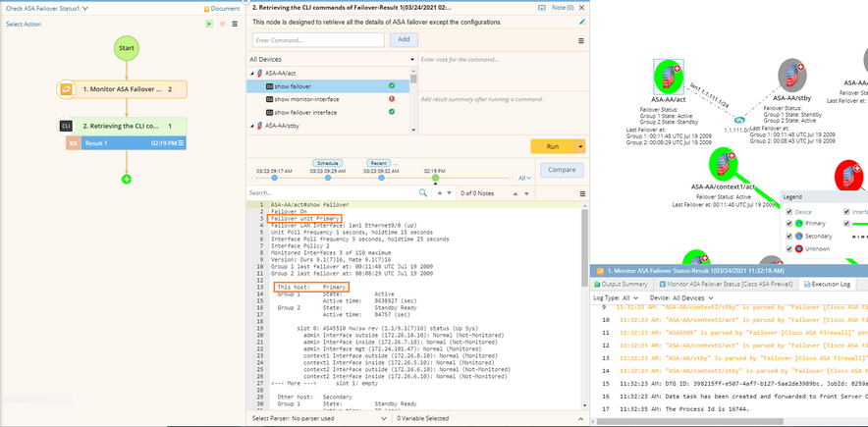Viewport: 868px width, 427px height.
Task: Open the All Devices dropdown
Action: coord(330,60)
